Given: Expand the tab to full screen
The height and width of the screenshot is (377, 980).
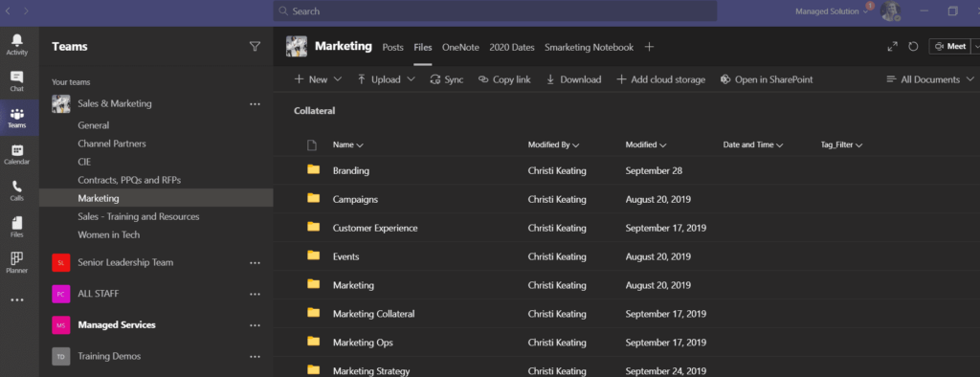Looking at the screenshot, I should click(x=893, y=47).
